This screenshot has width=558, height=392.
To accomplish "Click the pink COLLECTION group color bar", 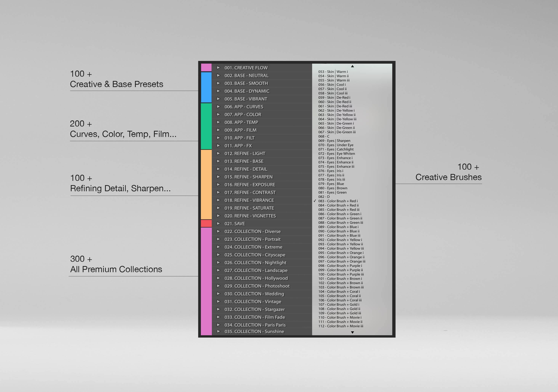I will (x=206, y=281).
